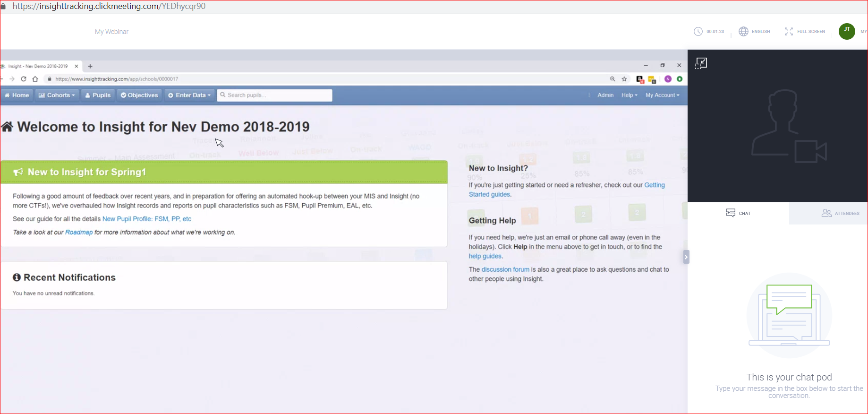Select the Insight - Nev Demo browser tab

(x=38, y=66)
